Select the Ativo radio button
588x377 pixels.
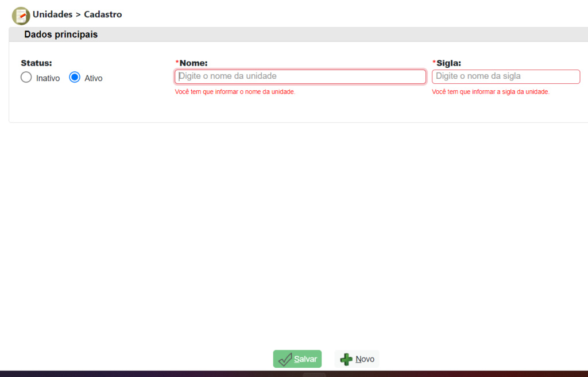[75, 78]
